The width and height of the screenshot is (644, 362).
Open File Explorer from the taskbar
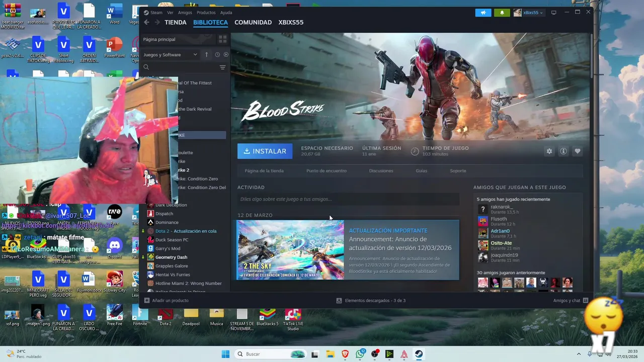pos(330,354)
